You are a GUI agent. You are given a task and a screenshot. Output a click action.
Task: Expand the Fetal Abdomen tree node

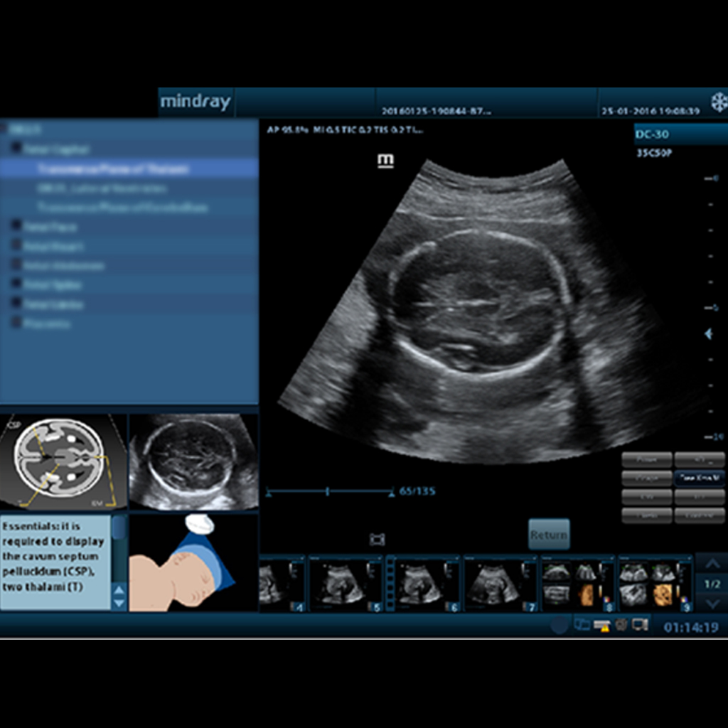pyautogui.click(x=16, y=265)
